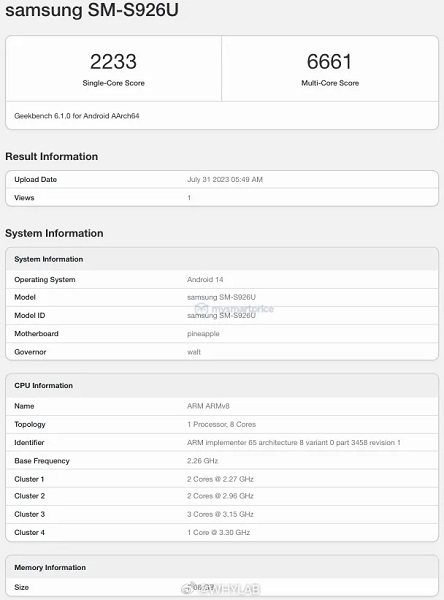Click Cluster 4 row showing 3.30 GHz

click(x=222, y=532)
